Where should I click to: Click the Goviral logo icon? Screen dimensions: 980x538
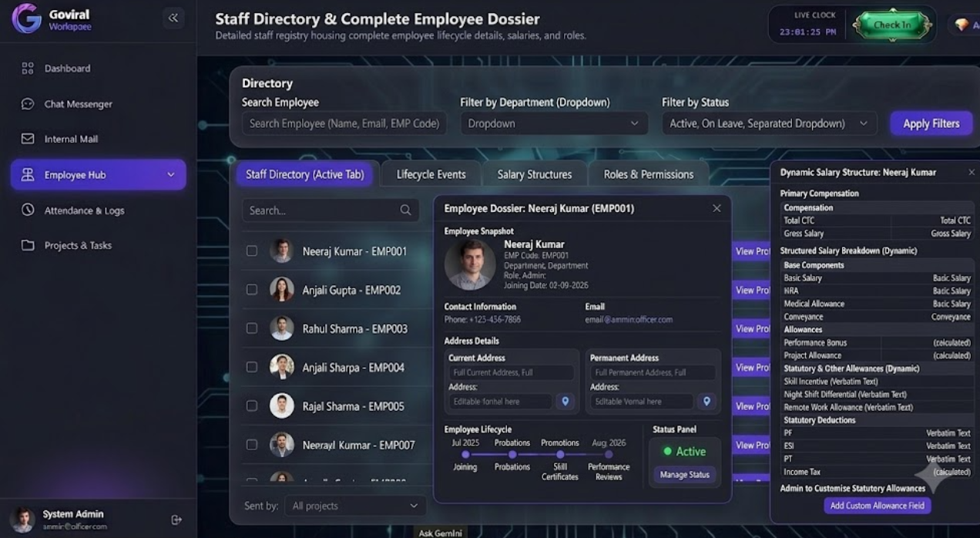pyautogui.click(x=26, y=18)
